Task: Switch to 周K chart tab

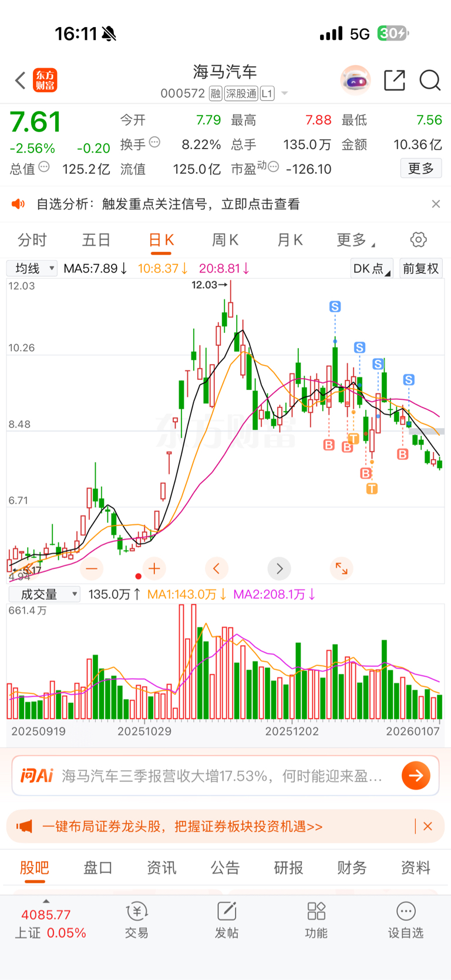Action: tap(225, 240)
